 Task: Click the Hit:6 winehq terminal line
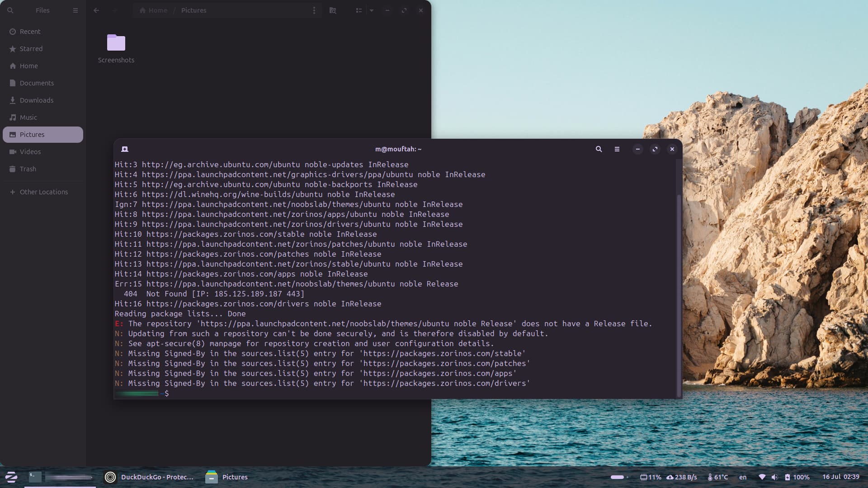(255, 195)
